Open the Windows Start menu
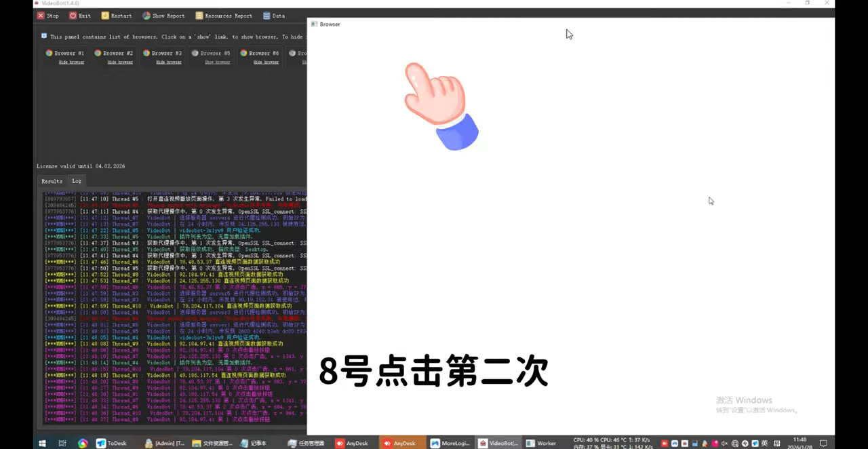Viewport: 868px width, 449px height. point(41,444)
